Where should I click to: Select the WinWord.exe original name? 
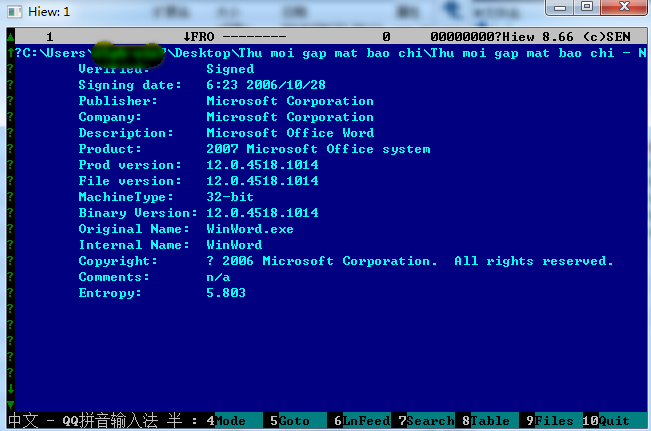pos(250,229)
